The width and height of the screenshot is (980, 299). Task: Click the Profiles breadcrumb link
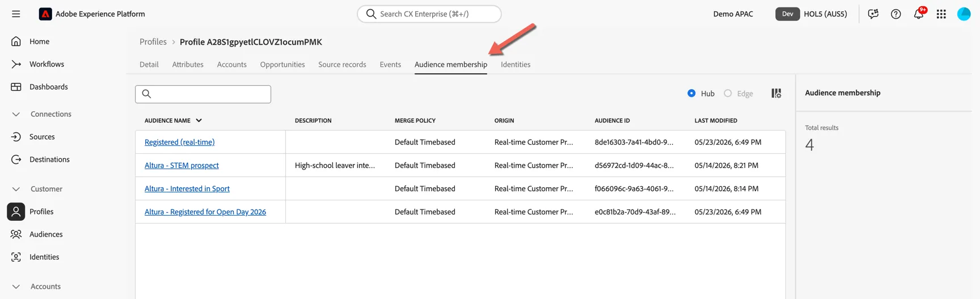pos(153,42)
